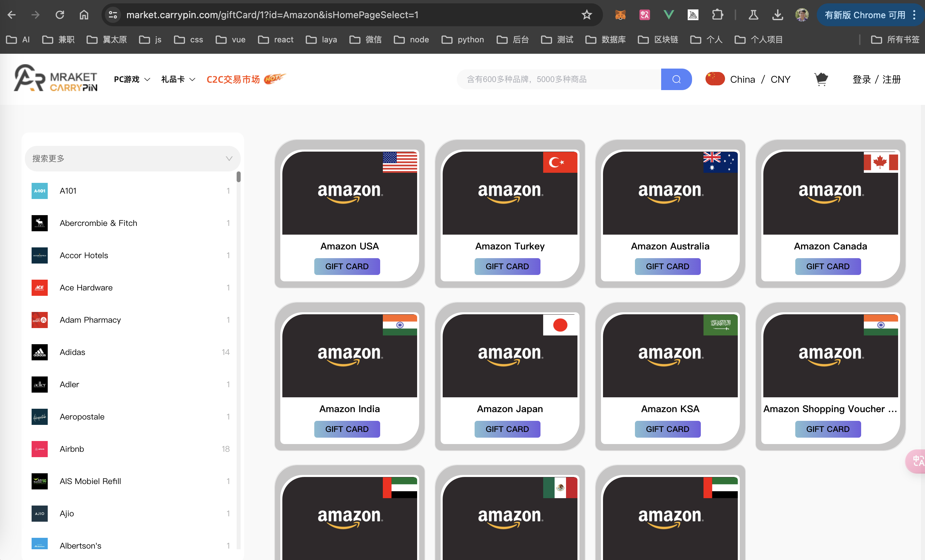
Task: Click GIFT CARD button under Amazon Turkey
Action: 507,267
